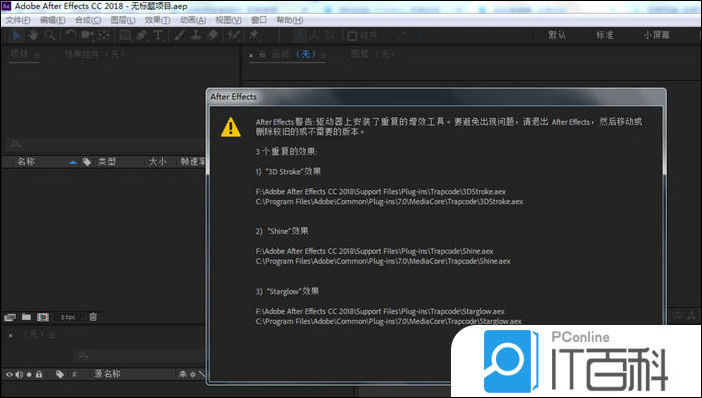Select the Hand tool
The image size is (702, 398).
[34, 35]
